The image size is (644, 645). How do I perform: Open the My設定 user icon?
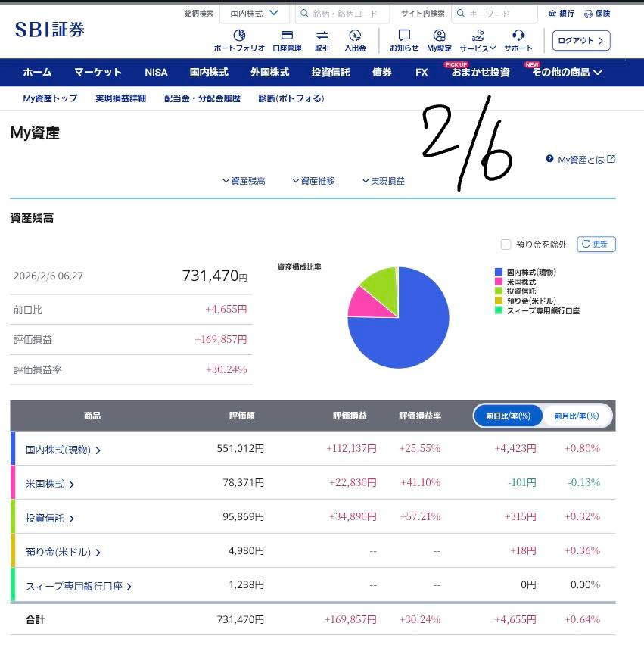click(x=439, y=36)
